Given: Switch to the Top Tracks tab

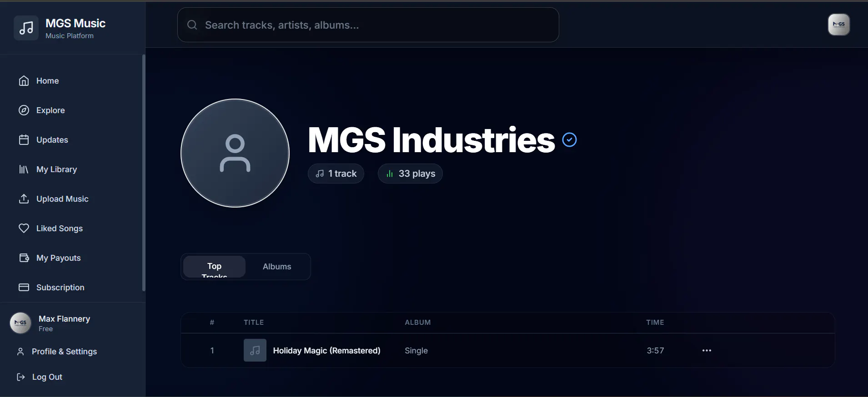Looking at the screenshot, I should click(x=214, y=267).
